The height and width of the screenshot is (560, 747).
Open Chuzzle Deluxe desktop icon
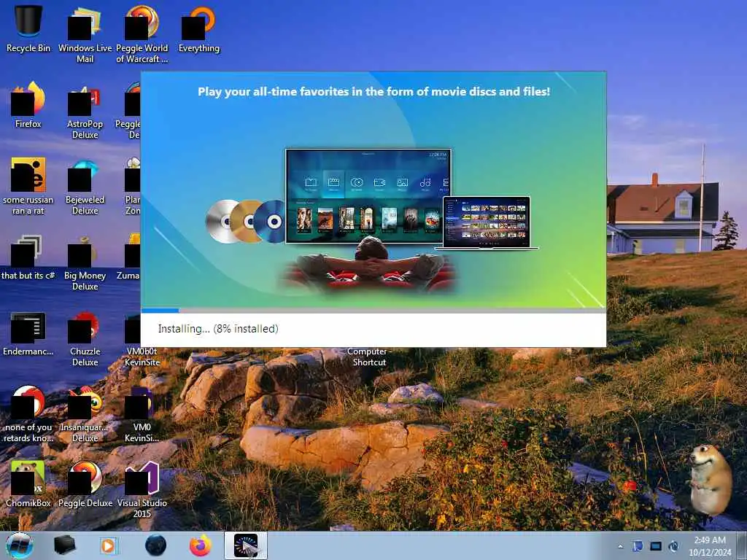tap(85, 338)
